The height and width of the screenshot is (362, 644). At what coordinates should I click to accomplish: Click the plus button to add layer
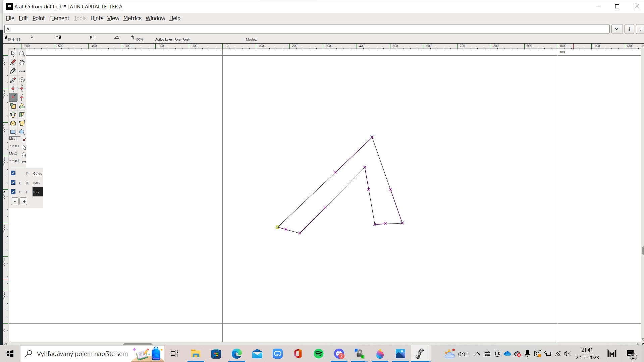tap(23, 201)
